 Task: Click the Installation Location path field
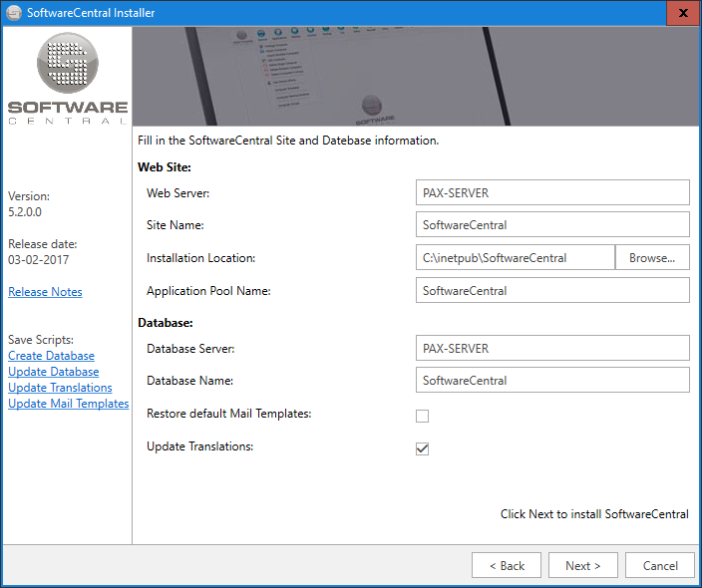[x=515, y=257]
